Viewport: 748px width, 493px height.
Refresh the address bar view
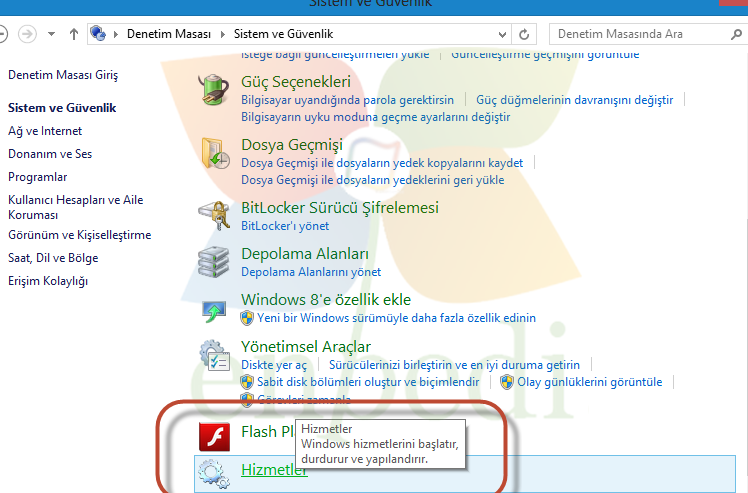point(524,34)
